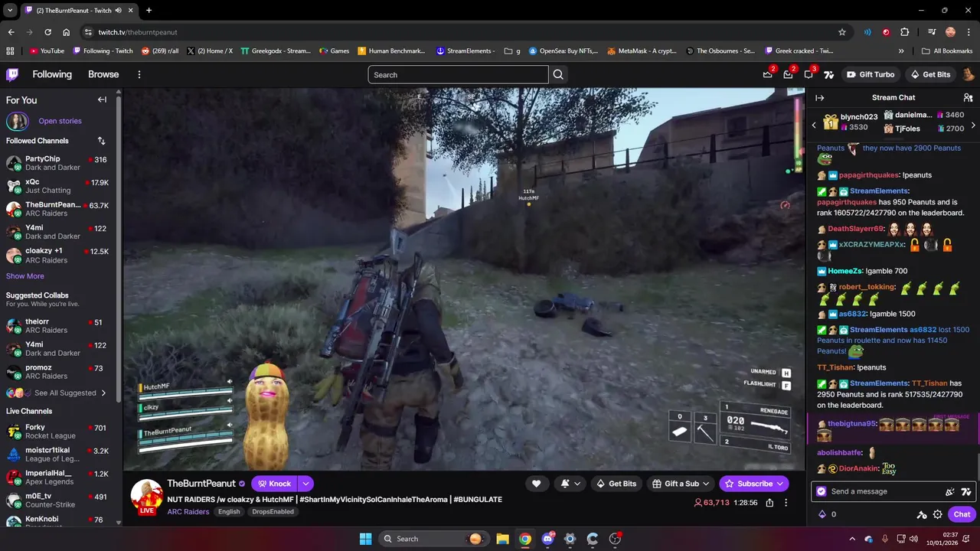Go to the Browse tab
The image size is (980, 551).
(x=103, y=74)
